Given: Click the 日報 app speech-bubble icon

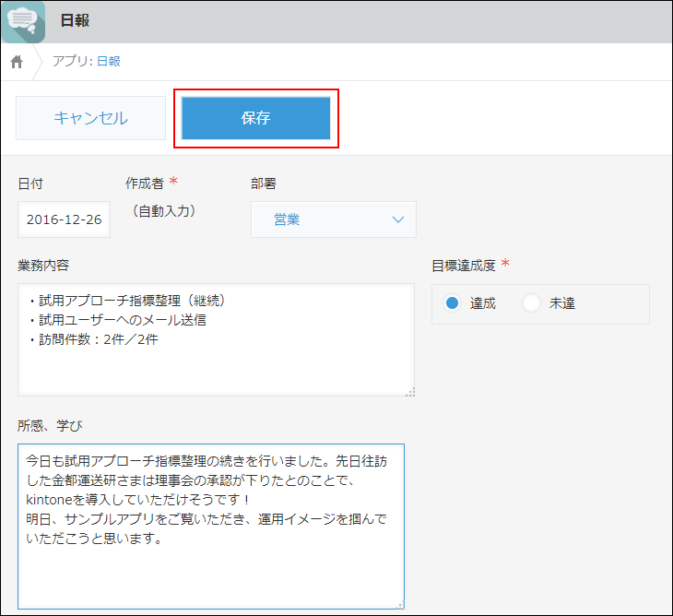Looking at the screenshot, I should 23,21.
